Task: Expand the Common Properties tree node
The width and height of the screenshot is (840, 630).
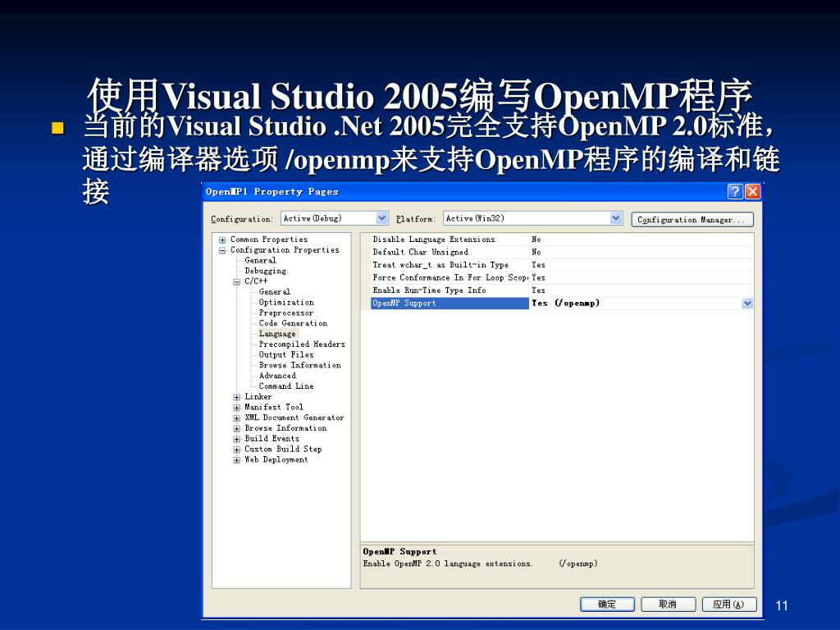Action: [222, 240]
